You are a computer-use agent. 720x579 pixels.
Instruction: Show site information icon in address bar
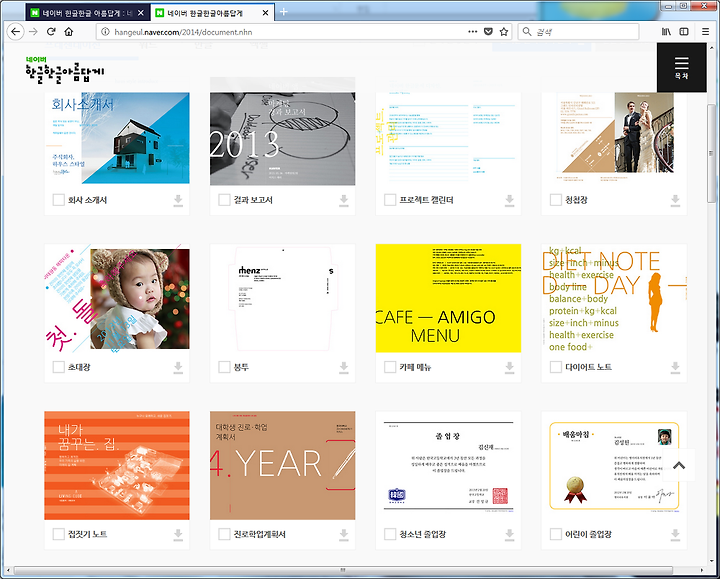105,32
